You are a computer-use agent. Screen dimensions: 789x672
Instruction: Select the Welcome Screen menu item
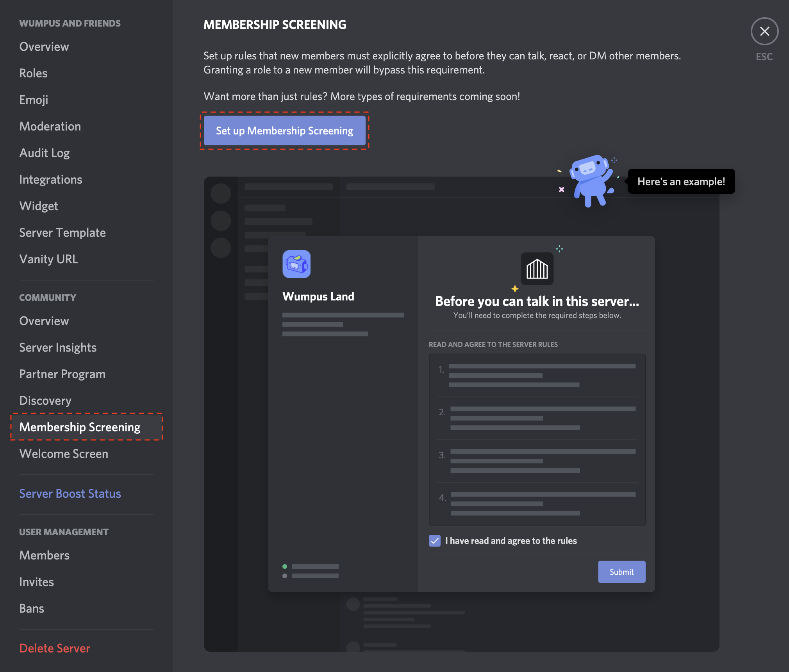coord(63,453)
